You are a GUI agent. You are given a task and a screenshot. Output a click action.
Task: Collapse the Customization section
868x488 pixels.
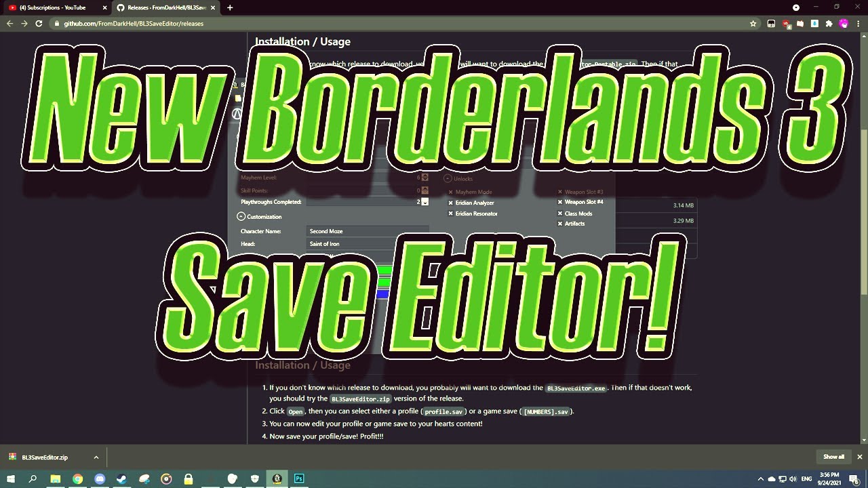(241, 217)
